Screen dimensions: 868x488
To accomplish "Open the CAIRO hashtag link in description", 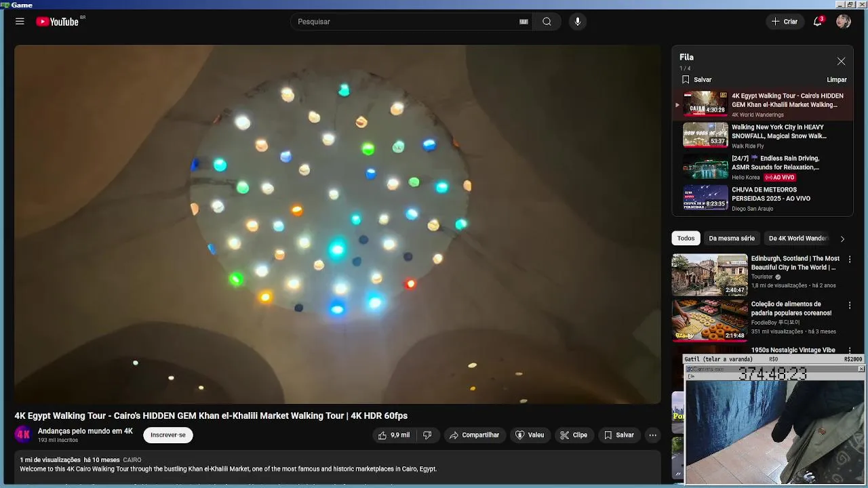I will pyautogui.click(x=132, y=460).
